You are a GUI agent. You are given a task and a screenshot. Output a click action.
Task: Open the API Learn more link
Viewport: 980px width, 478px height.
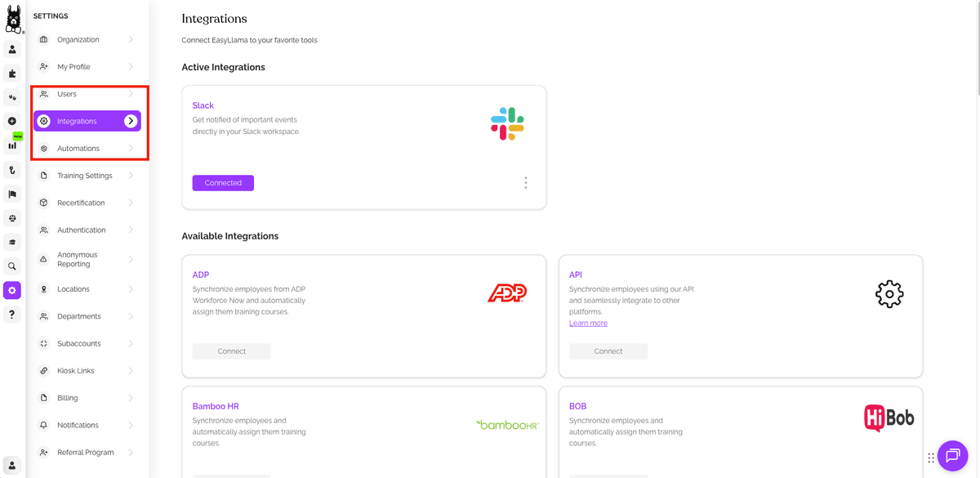(588, 323)
